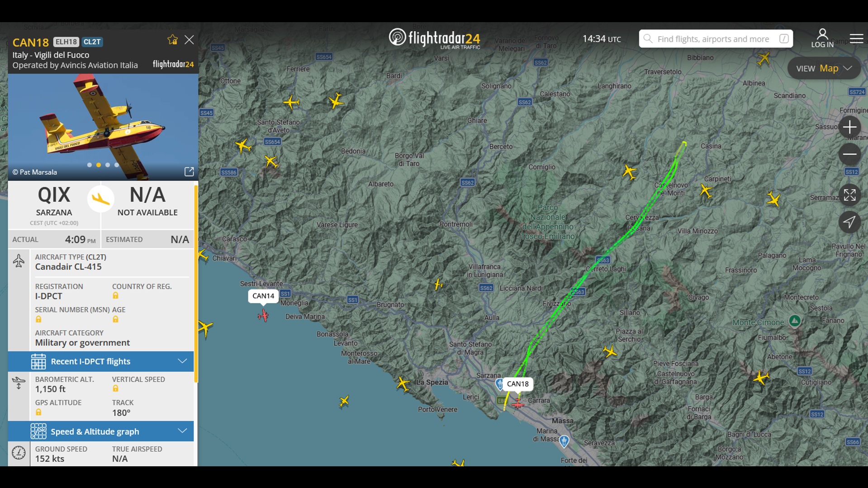Click the Flightradar24 logo

coord(434,38)
